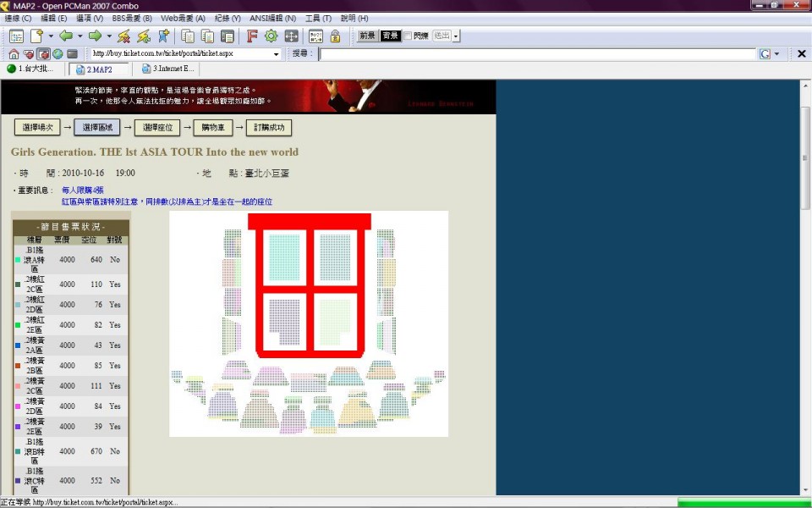
Task: Open settings via green gear icon
Action: 271,36
